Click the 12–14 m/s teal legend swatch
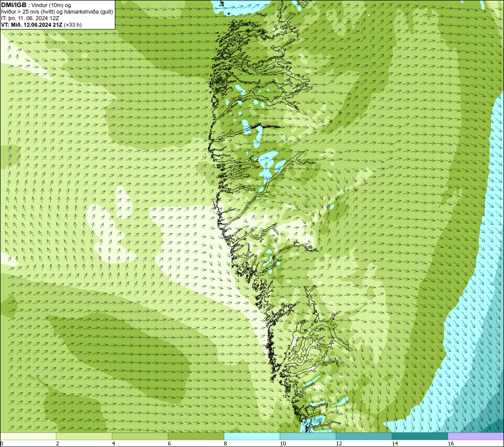Viewport: 504px width, 447px height. pos(363,436)
